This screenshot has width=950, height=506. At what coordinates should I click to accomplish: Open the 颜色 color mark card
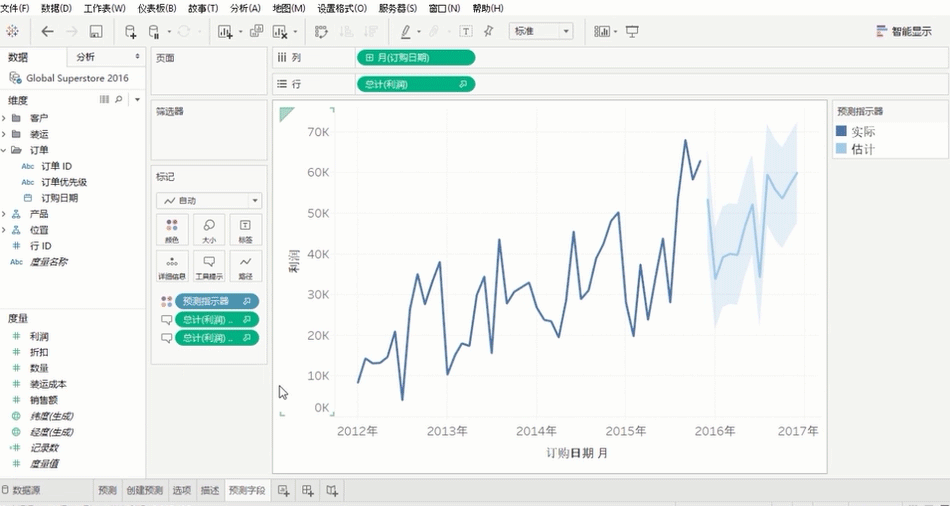click(172, 230)
